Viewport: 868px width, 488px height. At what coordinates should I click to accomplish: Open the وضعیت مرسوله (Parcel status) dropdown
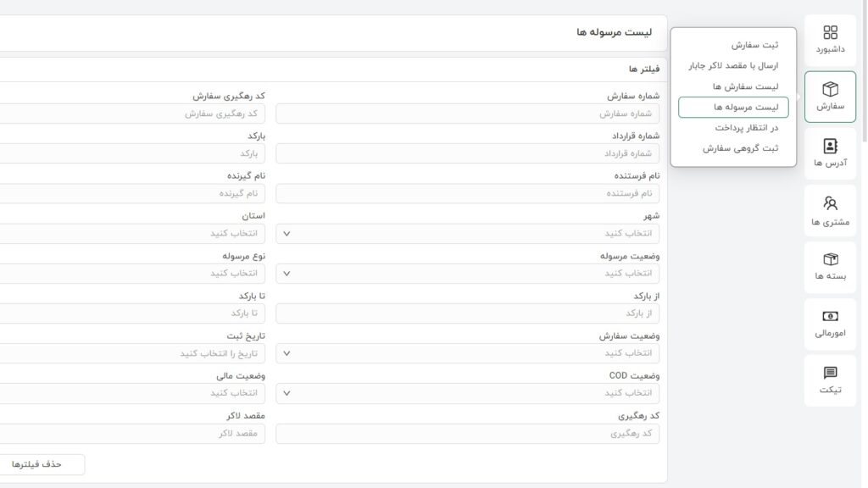pos(468,274)
